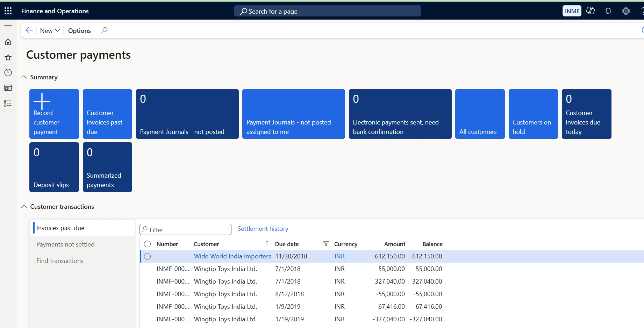Click Due date column filter funnel icon

click(326, 244)
